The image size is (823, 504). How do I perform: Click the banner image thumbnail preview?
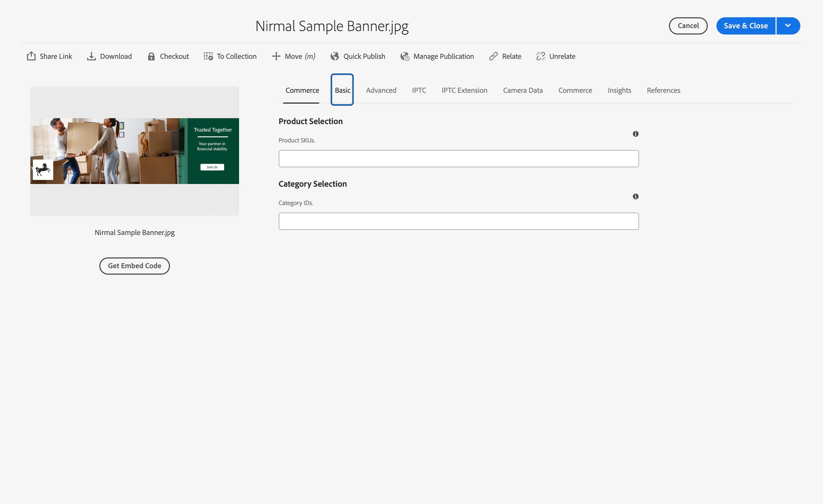[135, 151]
